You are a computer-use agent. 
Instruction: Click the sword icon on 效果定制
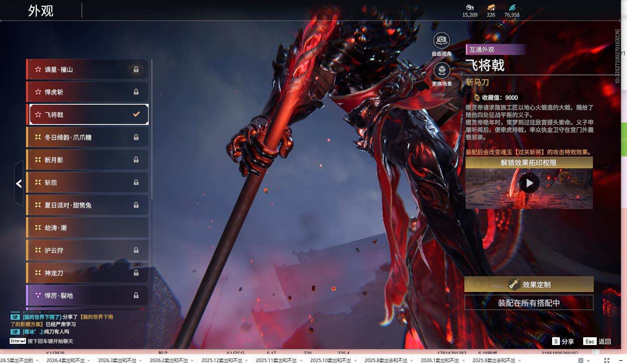514,284
